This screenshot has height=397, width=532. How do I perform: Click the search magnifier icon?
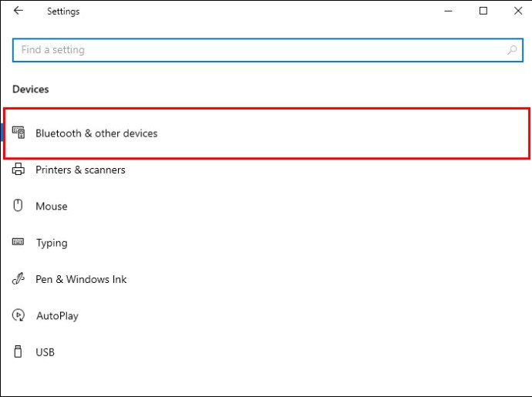[512, 50]
